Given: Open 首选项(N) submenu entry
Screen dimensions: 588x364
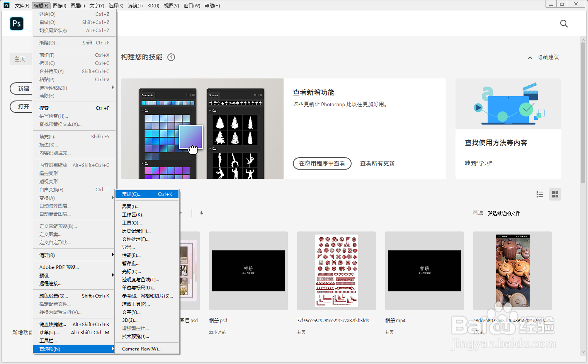Looking at the screenshot, I should pos(74,349).
